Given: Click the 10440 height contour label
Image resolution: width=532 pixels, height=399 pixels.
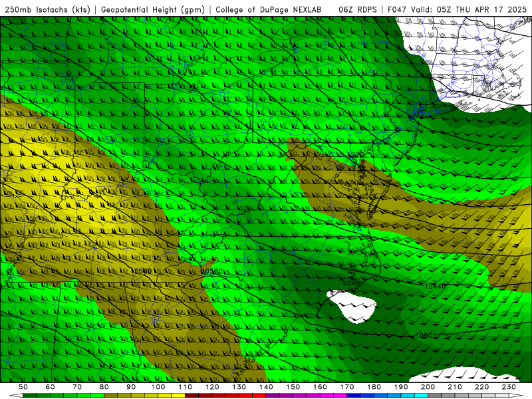Looking at the screenshot, I should (x=435, y=286).
